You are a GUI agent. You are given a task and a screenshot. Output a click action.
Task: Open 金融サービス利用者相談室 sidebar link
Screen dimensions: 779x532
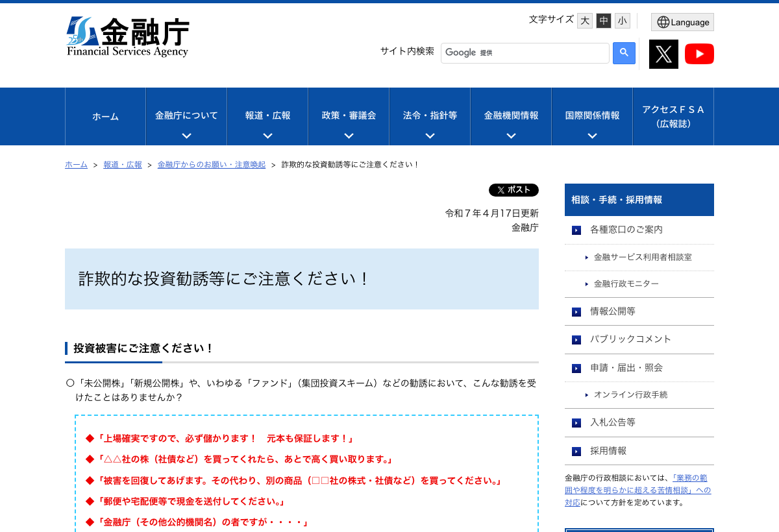click(643, 257)
